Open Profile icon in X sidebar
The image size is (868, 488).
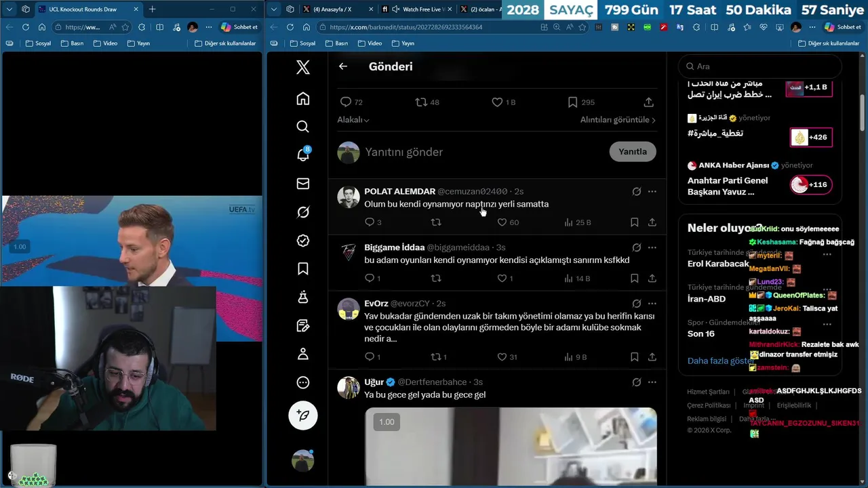(x=303, y=354)
